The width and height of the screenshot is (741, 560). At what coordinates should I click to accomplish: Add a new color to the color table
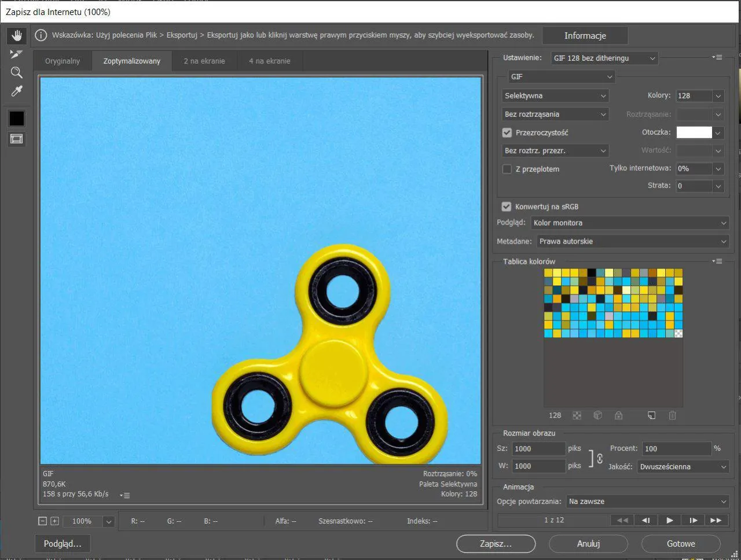(651, 415)
